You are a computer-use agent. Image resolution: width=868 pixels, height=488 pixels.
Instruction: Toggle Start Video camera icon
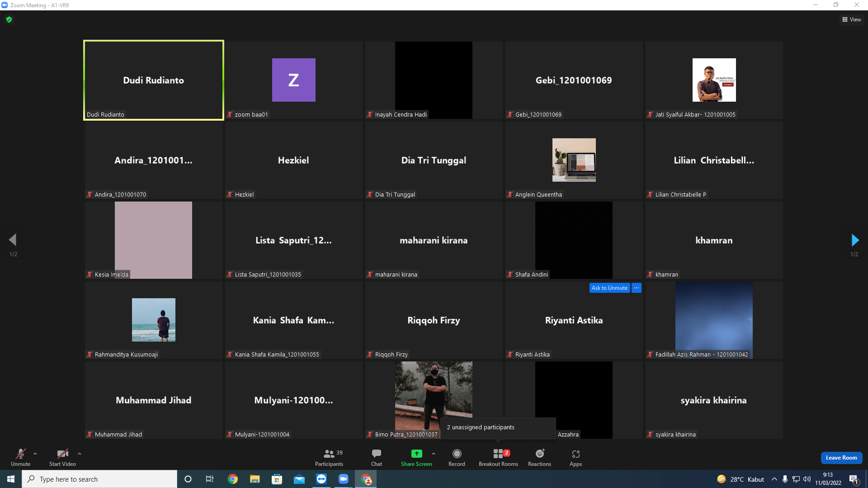[62, 454]
